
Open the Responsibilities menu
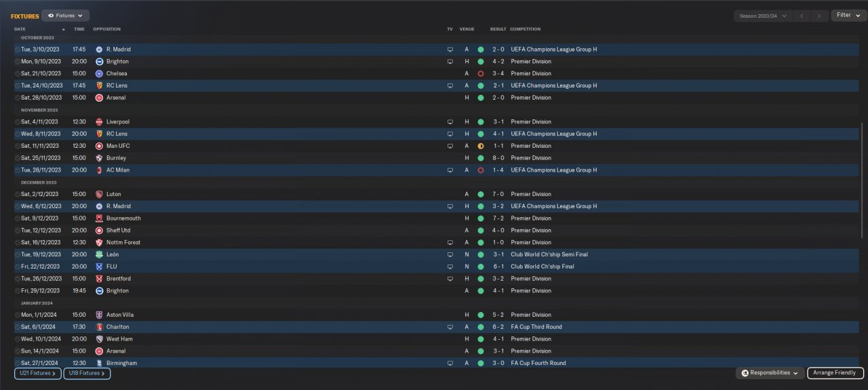point(770,373)
